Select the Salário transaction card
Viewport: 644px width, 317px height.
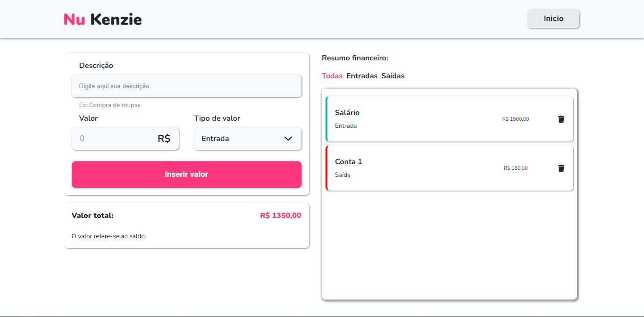tap(449, 119)
